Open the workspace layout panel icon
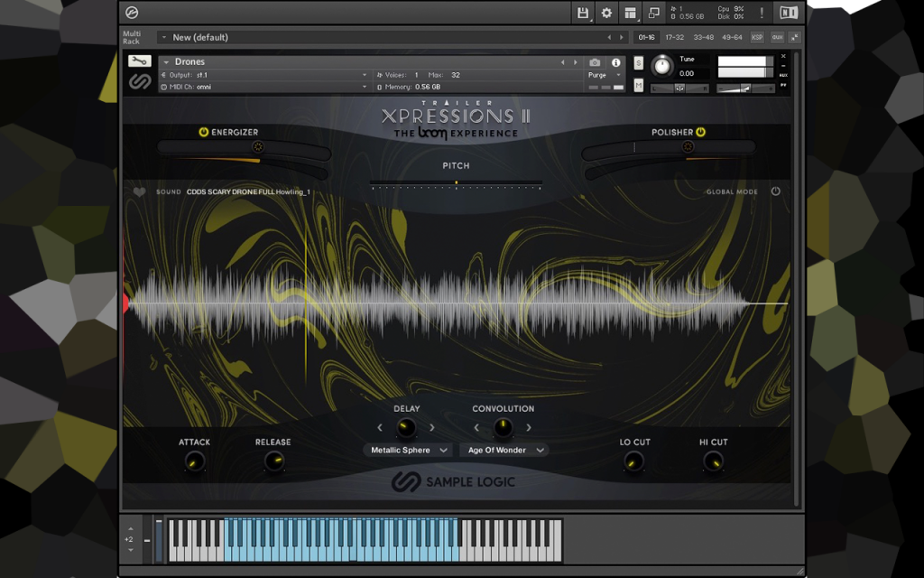Viewport: 924px width, 578px height. 630,13
